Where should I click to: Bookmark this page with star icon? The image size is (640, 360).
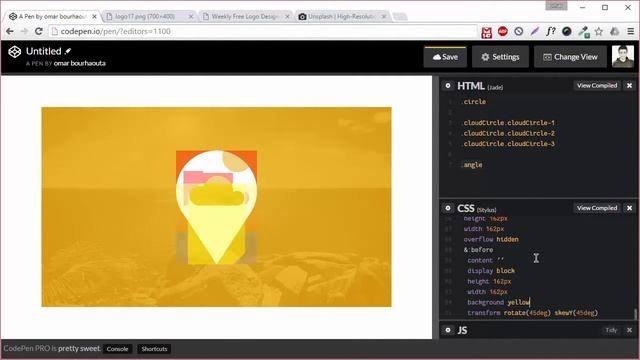coord(599,31)
